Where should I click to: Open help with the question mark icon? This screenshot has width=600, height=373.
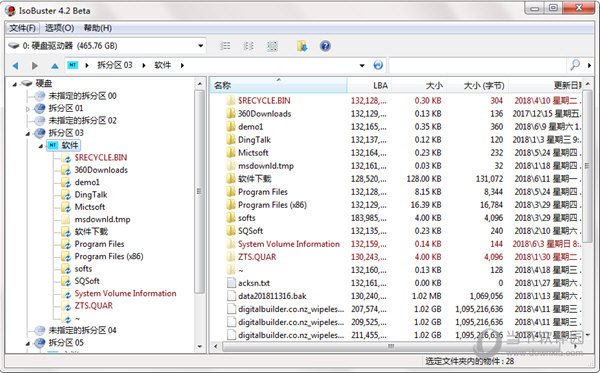[325, 46]
